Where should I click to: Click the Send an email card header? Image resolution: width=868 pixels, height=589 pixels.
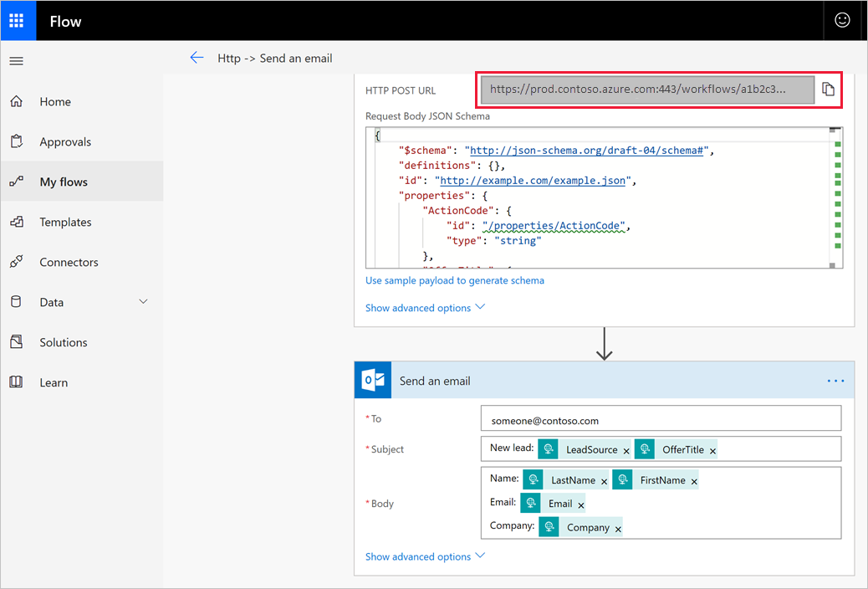click(x=604, y=380)
